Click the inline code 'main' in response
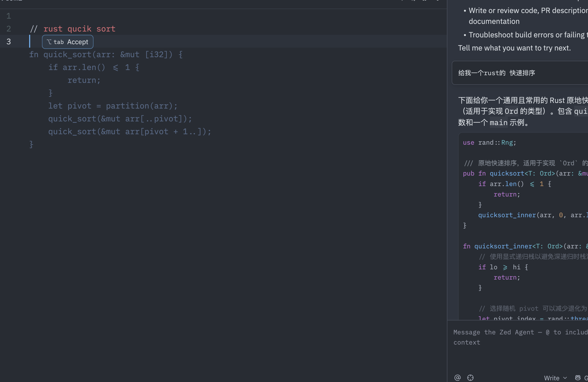Screen dimensions: 588x382 click(498, 123)
